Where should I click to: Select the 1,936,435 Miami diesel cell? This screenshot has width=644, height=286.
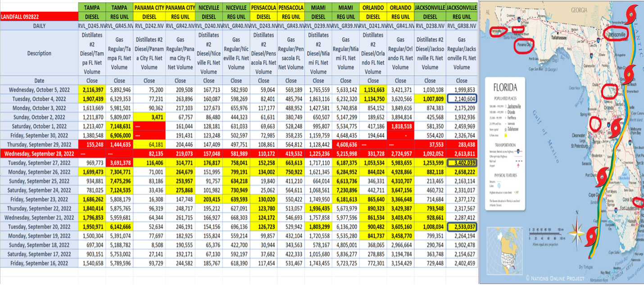point(318,208)
